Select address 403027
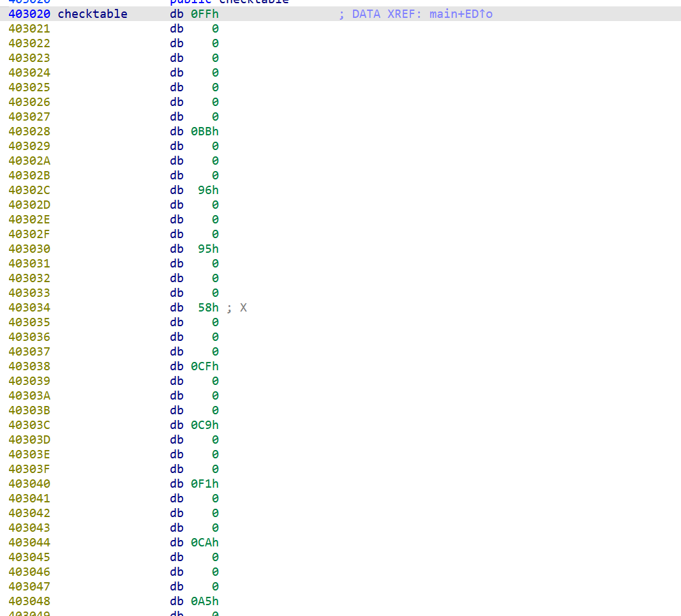The width and height of the screenshot is (681, 616). point(29,117)
